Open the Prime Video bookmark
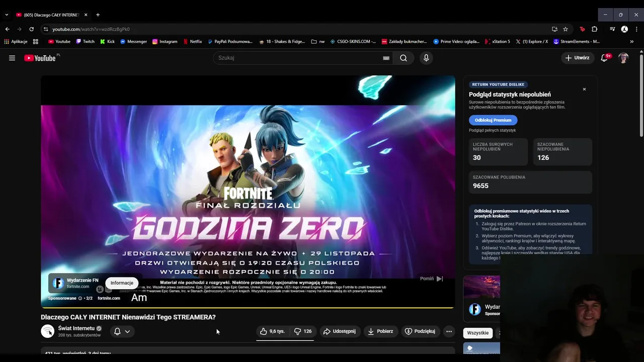 (x=456, y=42)
